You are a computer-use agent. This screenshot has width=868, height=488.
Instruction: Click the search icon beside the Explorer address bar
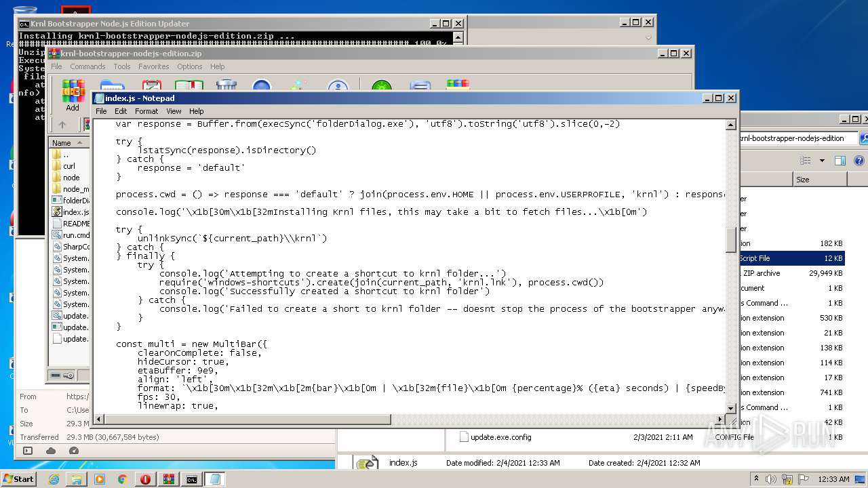tap(863, 138)
